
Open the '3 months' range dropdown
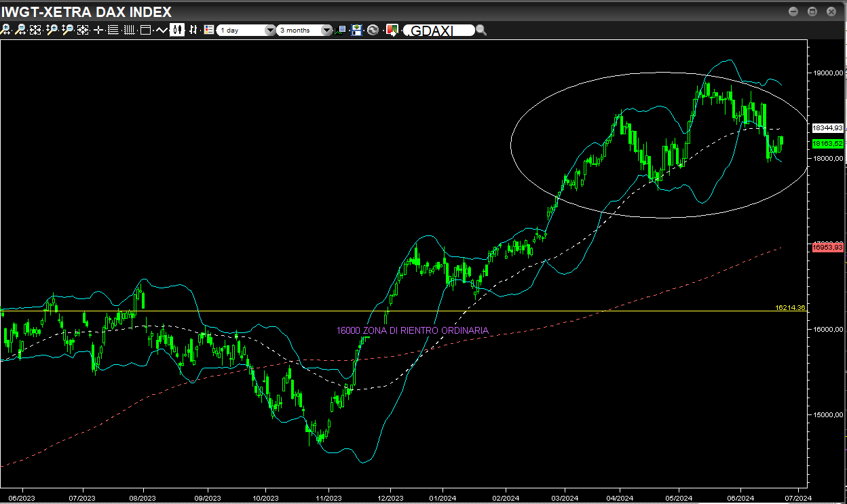pos(305,31)
